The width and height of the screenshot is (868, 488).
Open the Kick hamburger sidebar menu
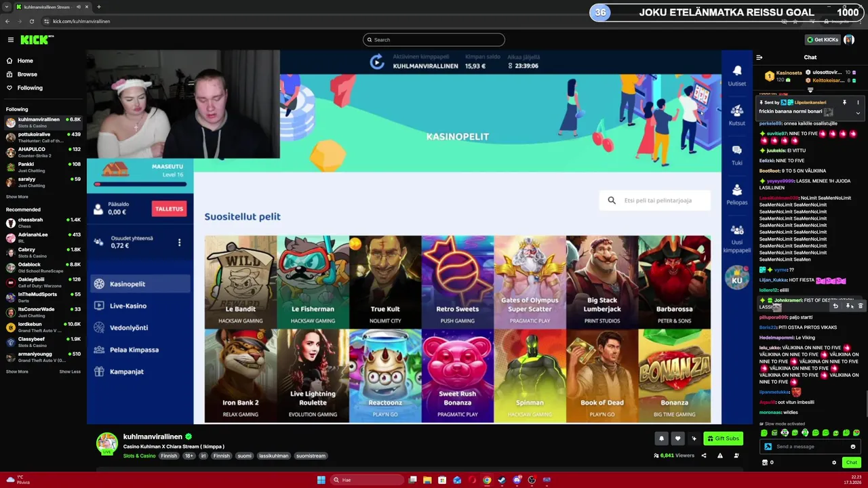coord(10,40)
